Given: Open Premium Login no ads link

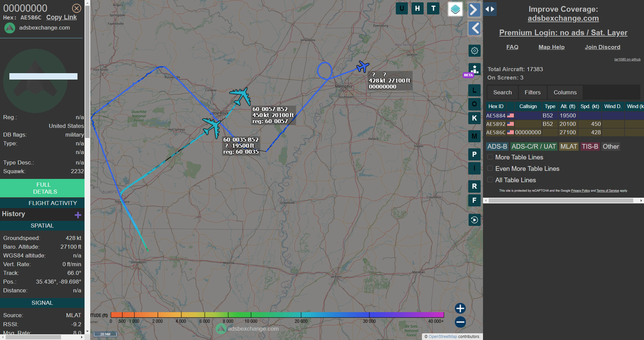Looking at the screenshot, I should click(563, 33).
